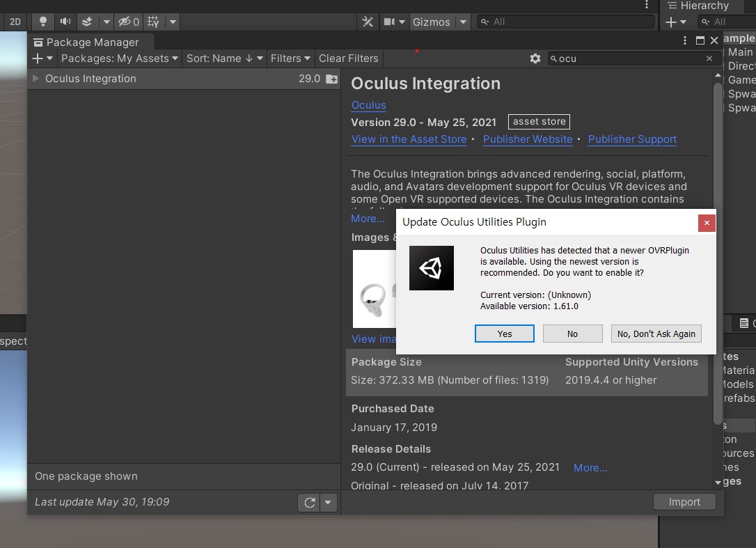Select the Hierarchy tab
Viewport: 756px width, 548px height.
coord(698,6)
